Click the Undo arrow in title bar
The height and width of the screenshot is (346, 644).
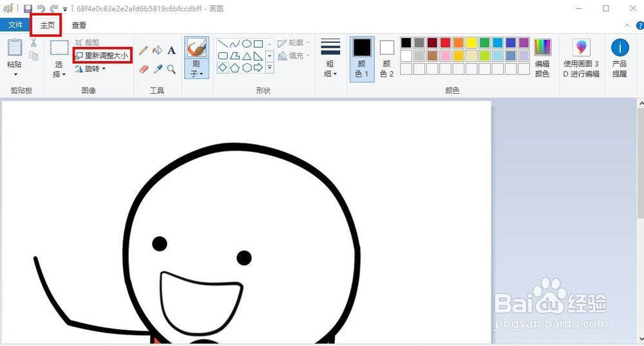pyautogui.click(x=41, y=8)
